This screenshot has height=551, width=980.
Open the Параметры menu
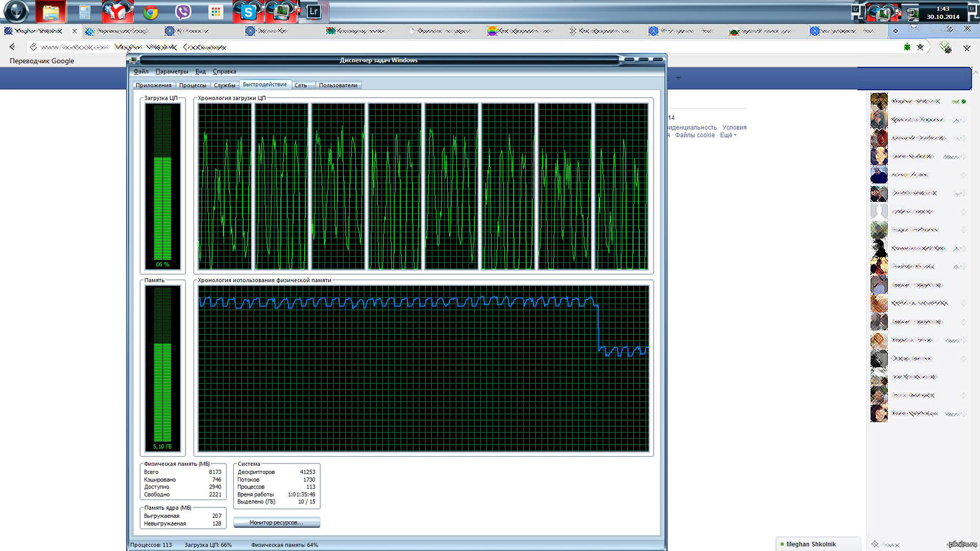click(171, 72)
